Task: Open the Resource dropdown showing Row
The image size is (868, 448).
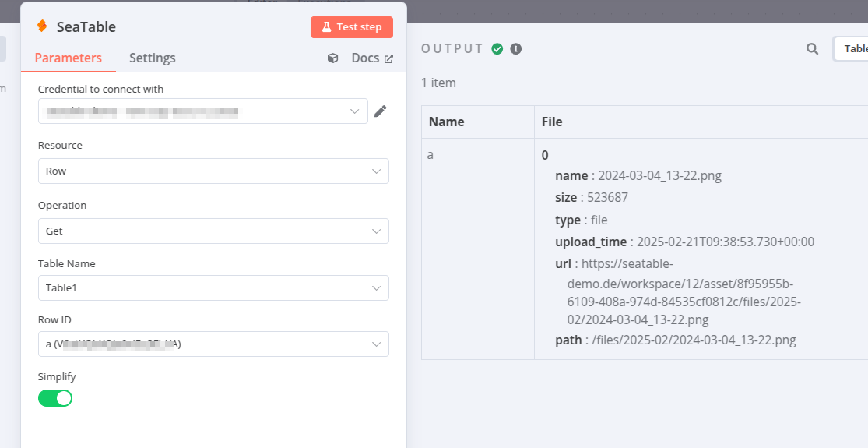Action: pos(213,171)
